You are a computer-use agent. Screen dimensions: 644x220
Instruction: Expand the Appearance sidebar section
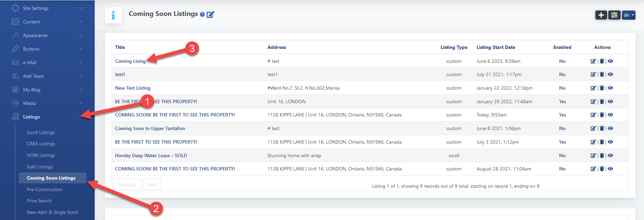47,35
